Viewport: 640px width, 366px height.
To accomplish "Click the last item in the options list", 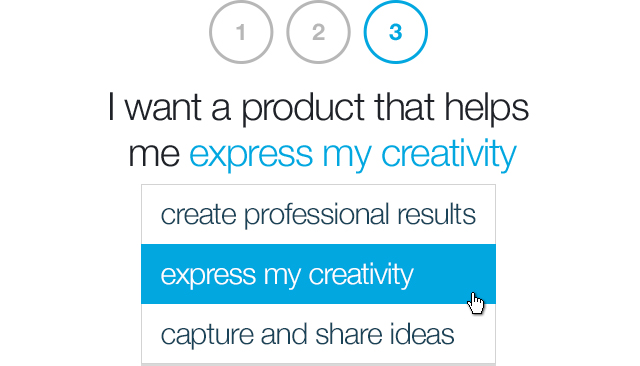I will click(x=318, y=334).
